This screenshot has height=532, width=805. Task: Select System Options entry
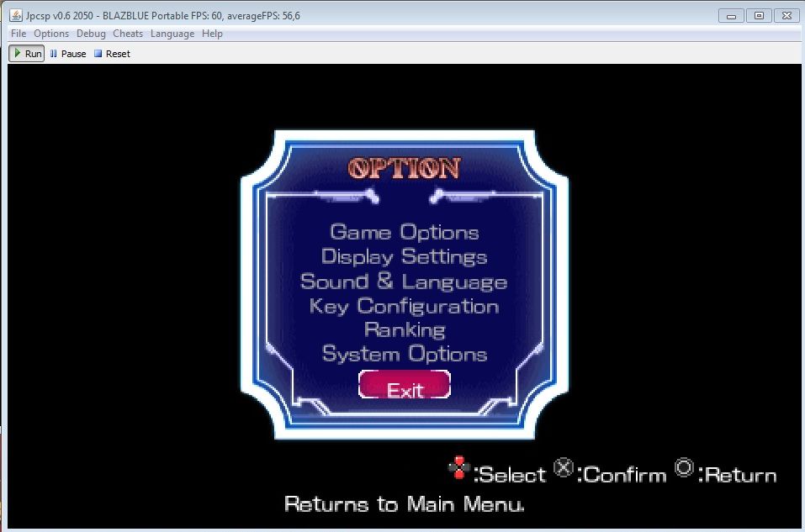click(405, 354)
